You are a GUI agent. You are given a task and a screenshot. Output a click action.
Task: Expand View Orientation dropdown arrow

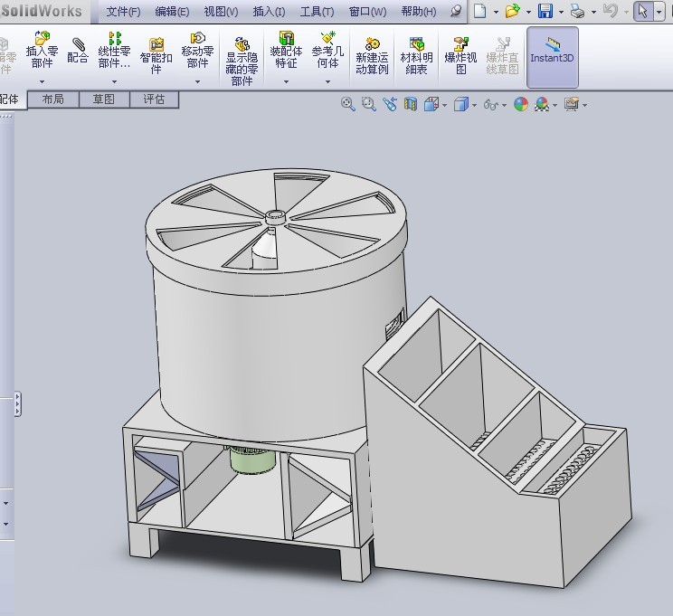tap(444, 105)
